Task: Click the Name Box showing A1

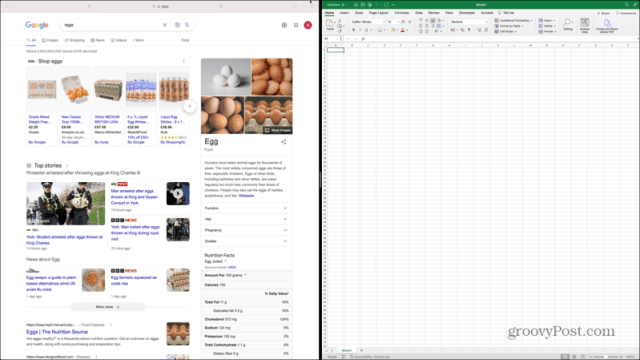Action: (x=333, y=38)
